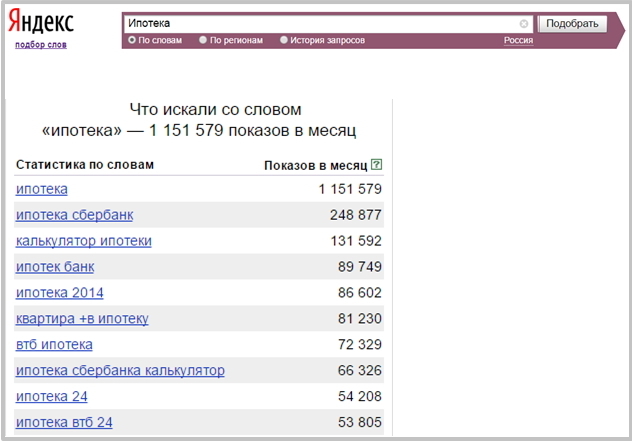Select the История запросов radio button
This screenshot has width=632, height=441.
[x=284, y=40]
